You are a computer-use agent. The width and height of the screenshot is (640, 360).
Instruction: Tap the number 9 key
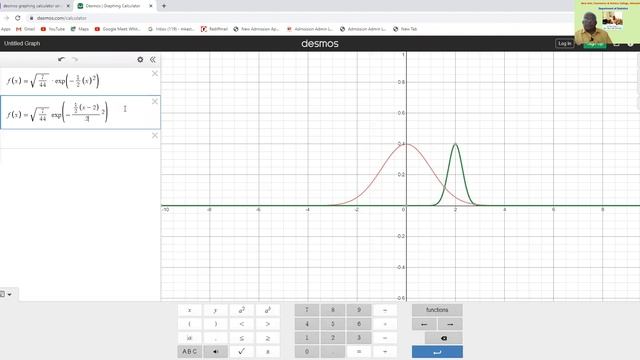click(x=359, y=310)
